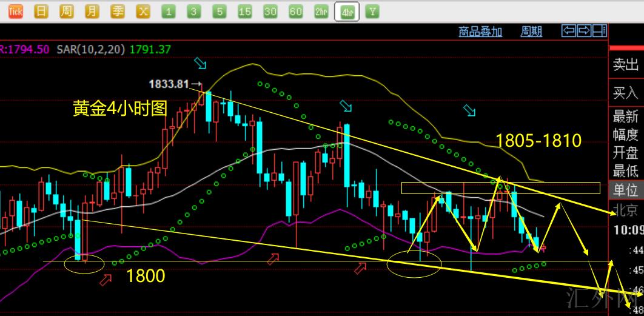Toggle the side panel layout icon
This screenshot has height=316, width=644.
tap(599, 31)
